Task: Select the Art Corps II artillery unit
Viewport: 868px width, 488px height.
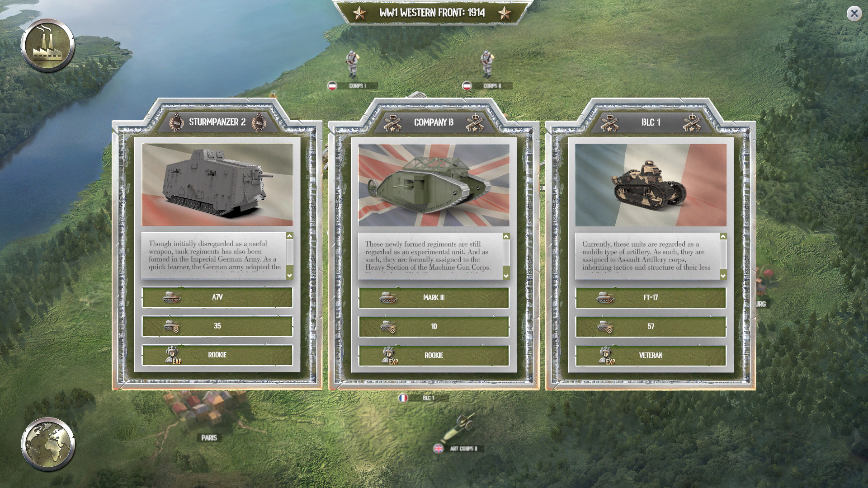Action: (x=459, y=428)
